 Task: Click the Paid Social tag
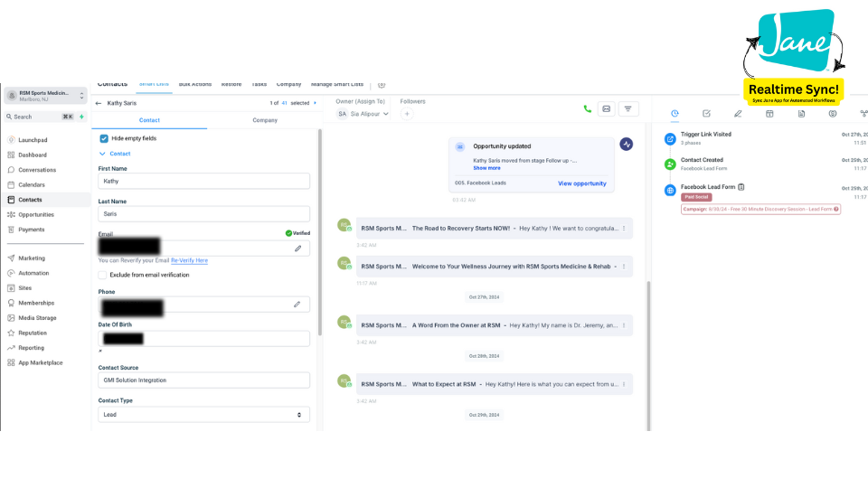(x=696, y=197)
